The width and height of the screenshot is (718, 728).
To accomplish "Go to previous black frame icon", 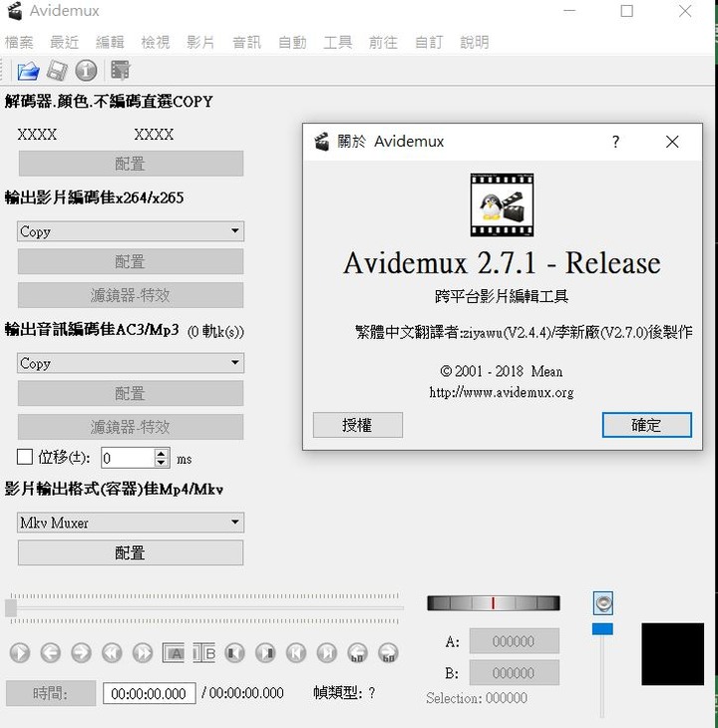I will click(235, 653).
